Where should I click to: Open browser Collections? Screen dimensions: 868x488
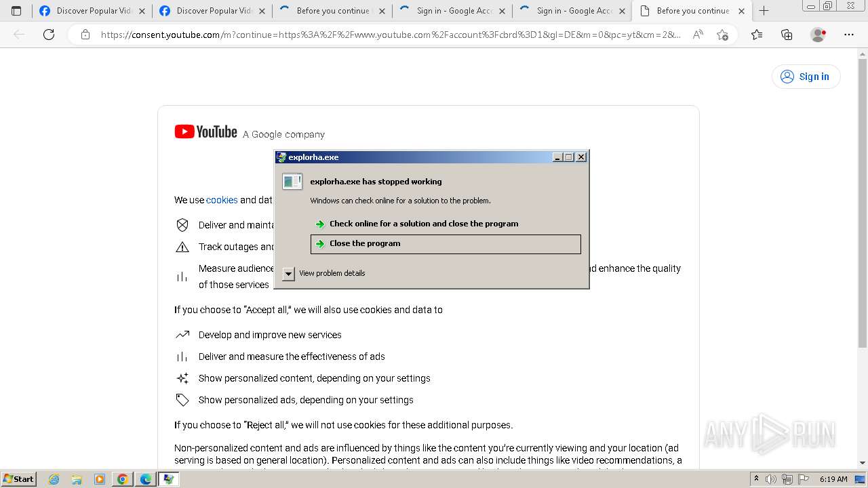(787, 35)
